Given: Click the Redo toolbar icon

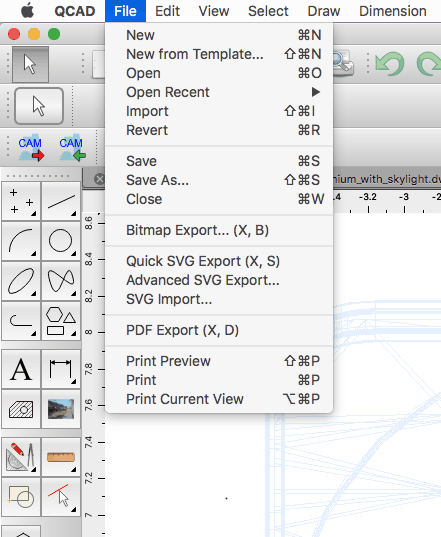Looking at the screenshot, I should (x=429, y=63).
